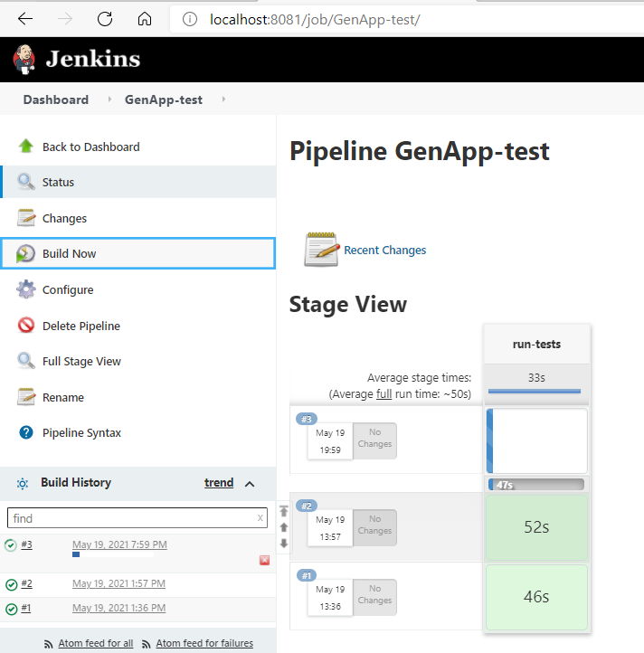Click the browser forward arrow
The image size is (644, 653).
[x=65, y=19]
